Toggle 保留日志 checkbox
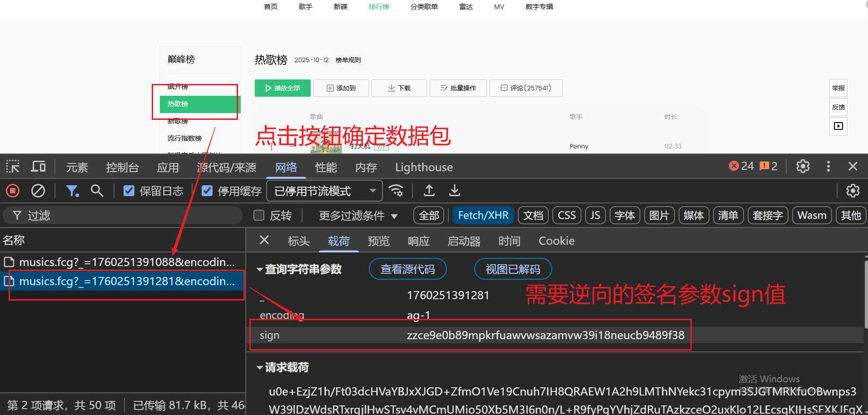 pos(129,191)
